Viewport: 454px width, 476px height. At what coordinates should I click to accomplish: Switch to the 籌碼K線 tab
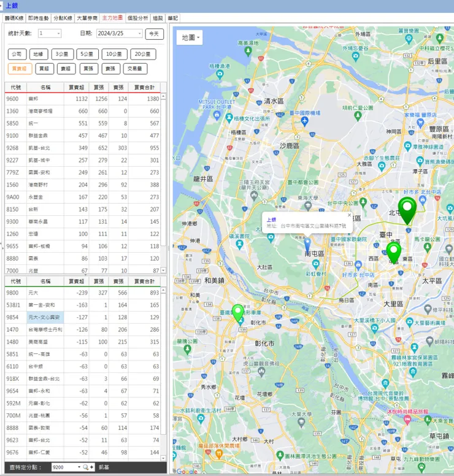coord(14,18)
